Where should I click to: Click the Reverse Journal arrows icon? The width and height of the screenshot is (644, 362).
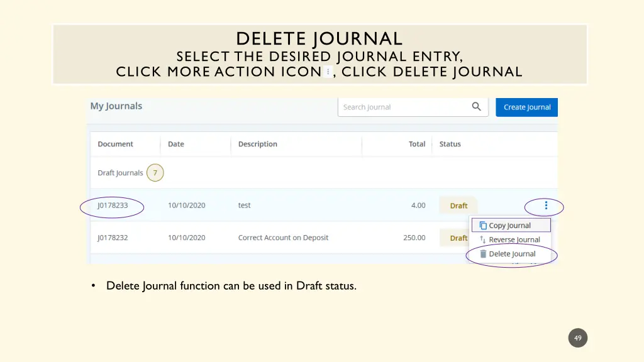click(482, 239)
